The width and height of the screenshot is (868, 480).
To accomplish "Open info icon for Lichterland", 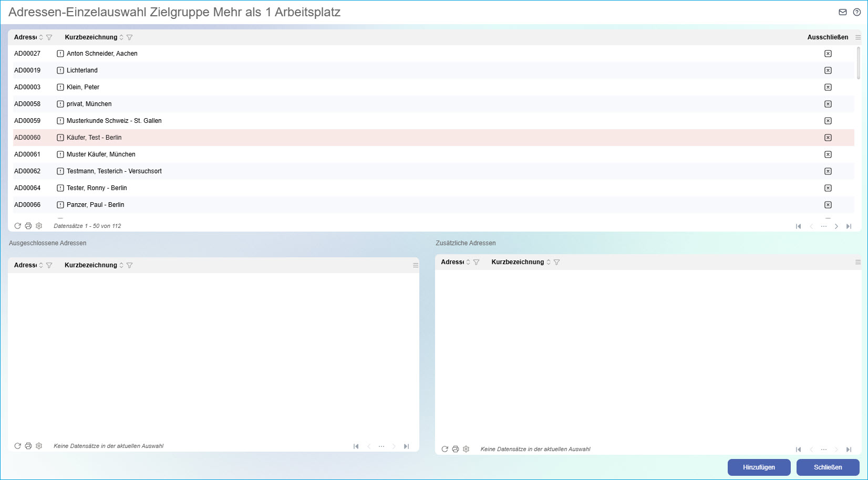I will coord(60,70).
